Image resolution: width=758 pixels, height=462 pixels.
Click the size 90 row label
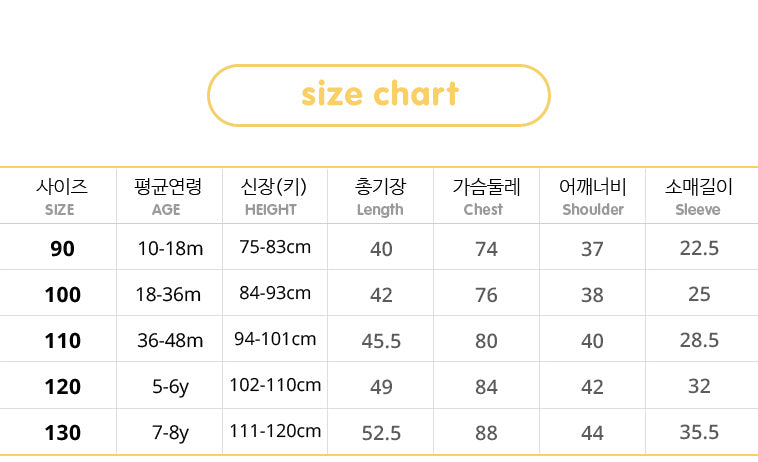click(62, 248)
